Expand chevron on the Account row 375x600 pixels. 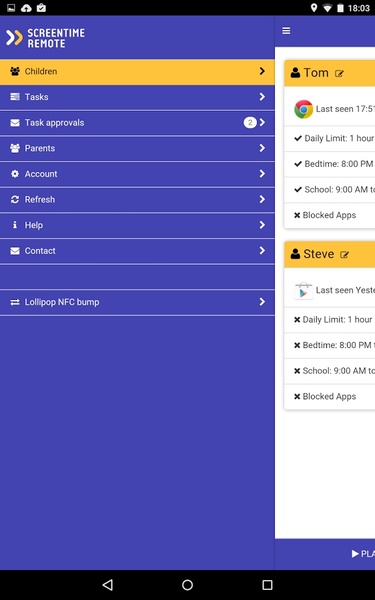tap(262, 174)
